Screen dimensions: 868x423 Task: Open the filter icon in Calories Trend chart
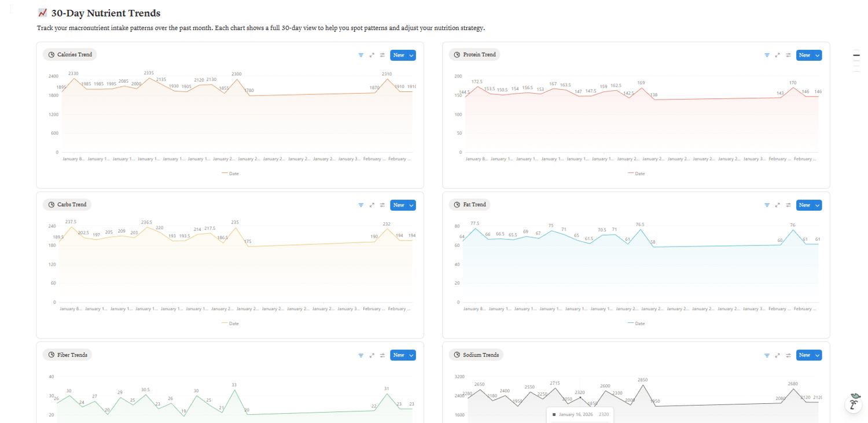point(361,56)
